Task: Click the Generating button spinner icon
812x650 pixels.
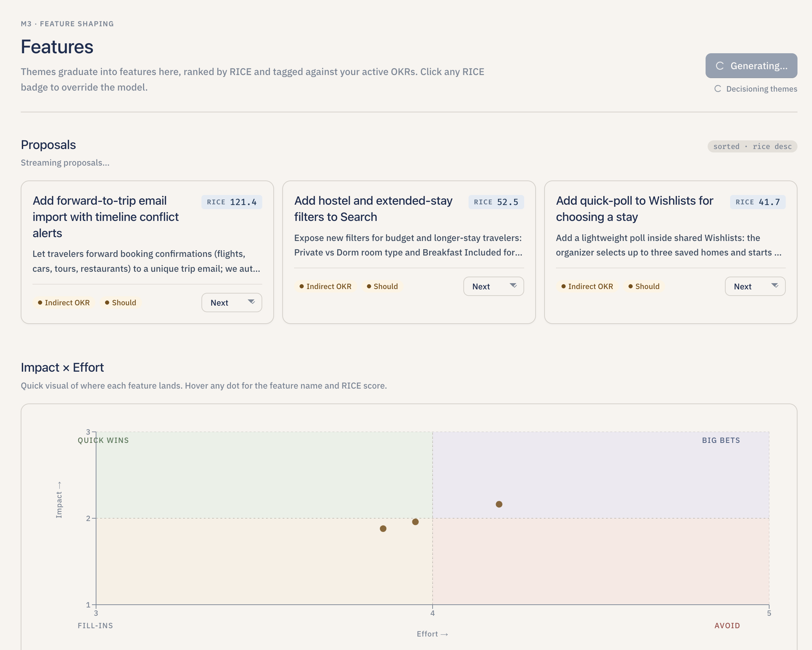Action: point(720,66)
